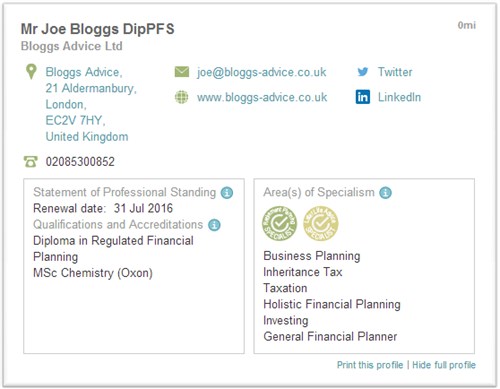Visit www.bloggs-advice.co.uk website link
This screenshot has height=389, width=500.
pyautogui.click(x=262, y=97)
